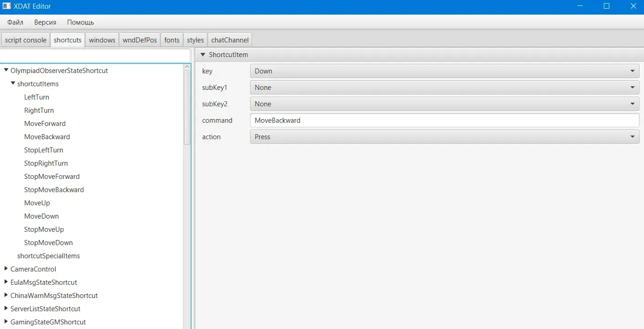The image size is (644, 329).
Task: Open the key dropdown showing Down
Action: 445,71
